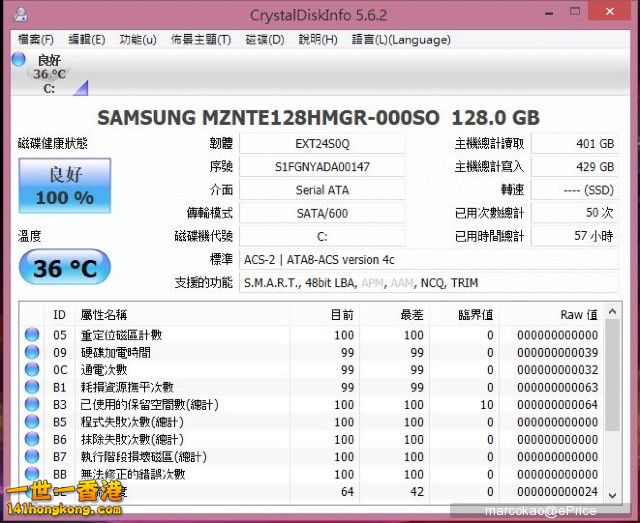Click the rotation rate value ---- (SSD)

coord(575,190)
